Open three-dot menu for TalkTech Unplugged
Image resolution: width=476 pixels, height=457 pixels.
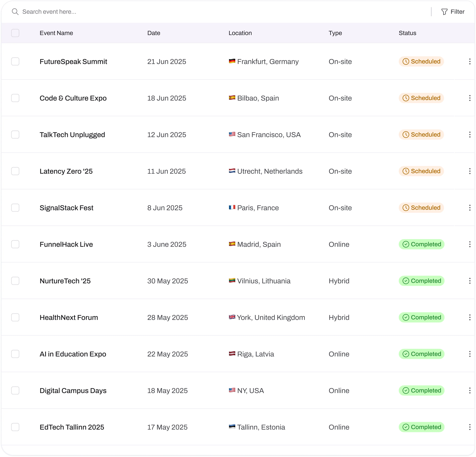click(470, 134)
